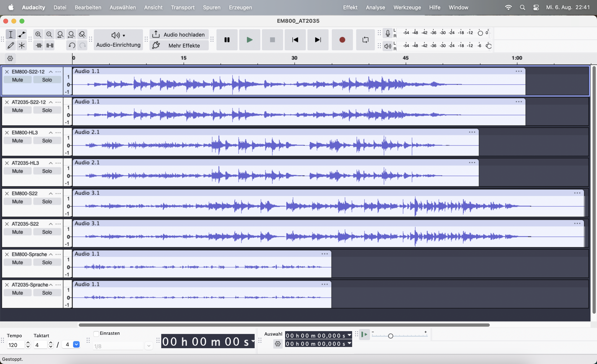The height and width of the screenshot is (364, 597).
Task: Open the Bearbeiten menu
Action: tap(88, 7)
